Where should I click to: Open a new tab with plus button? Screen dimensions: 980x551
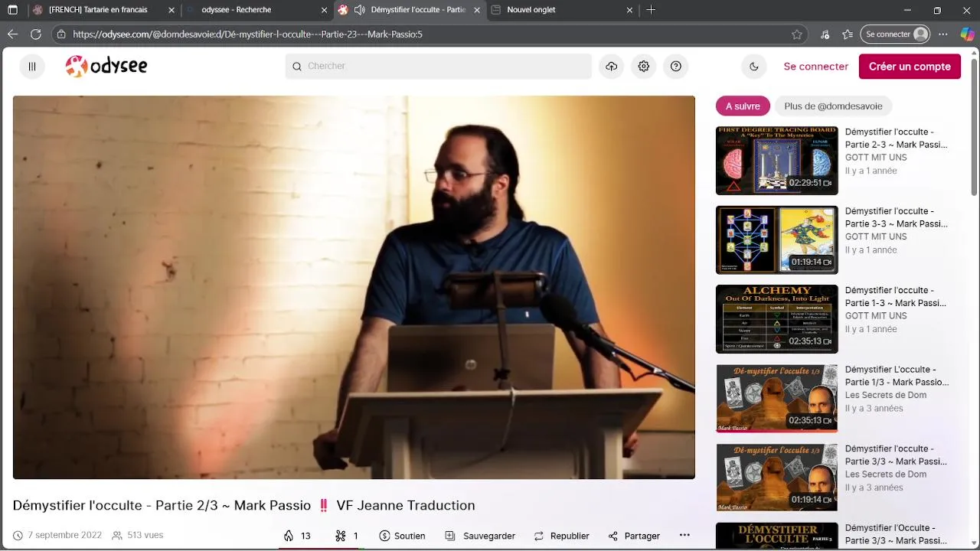[x=651, y=10]
